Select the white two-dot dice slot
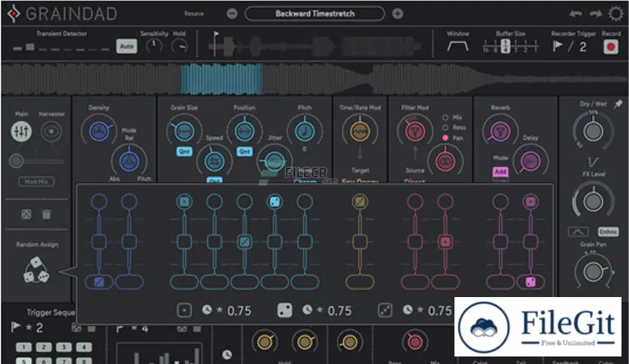The height and width of the screenshot is (364, 629). (284, 311)
